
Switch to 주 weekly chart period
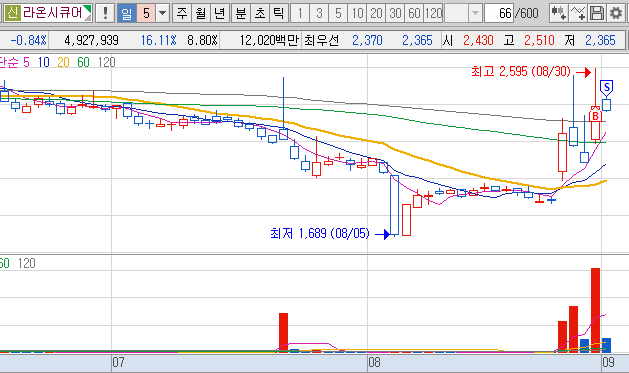tap(182, 13)
